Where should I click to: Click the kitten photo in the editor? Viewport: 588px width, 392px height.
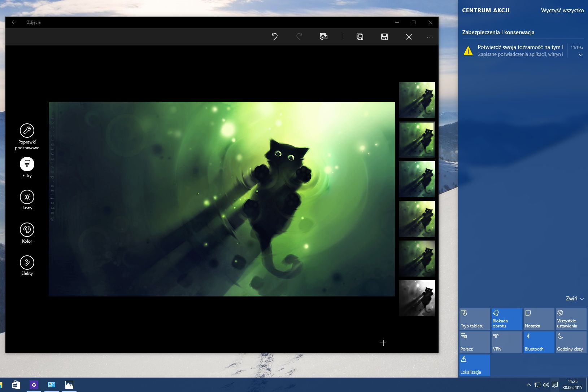click(222, 199)
